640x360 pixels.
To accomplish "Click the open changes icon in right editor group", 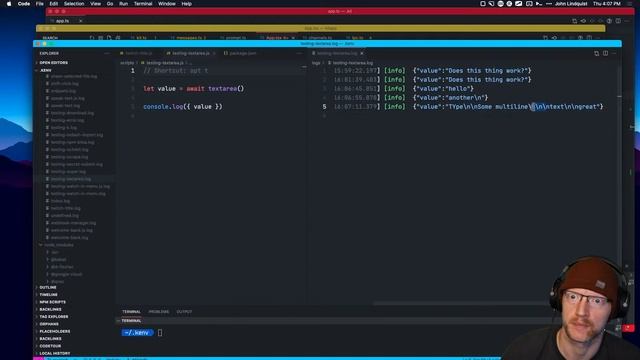I will pos(596,53).
